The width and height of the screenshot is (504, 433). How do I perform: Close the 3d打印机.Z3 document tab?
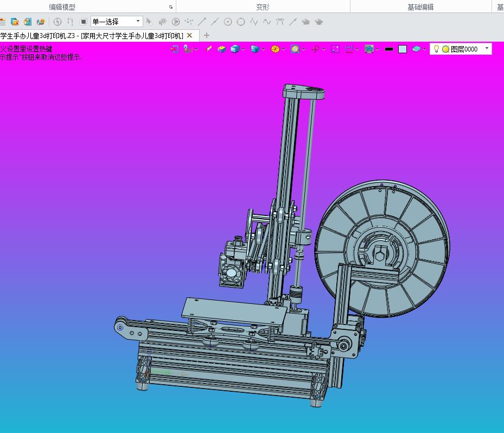190,35
